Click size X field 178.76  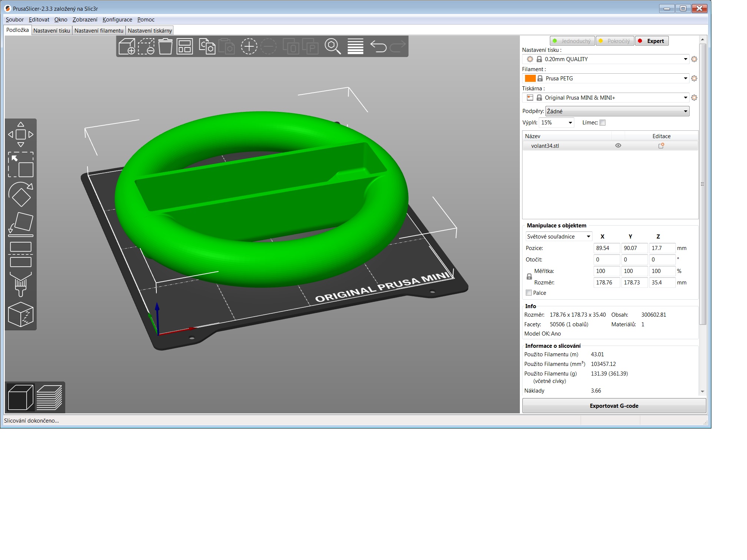click(x=607, y=283)
